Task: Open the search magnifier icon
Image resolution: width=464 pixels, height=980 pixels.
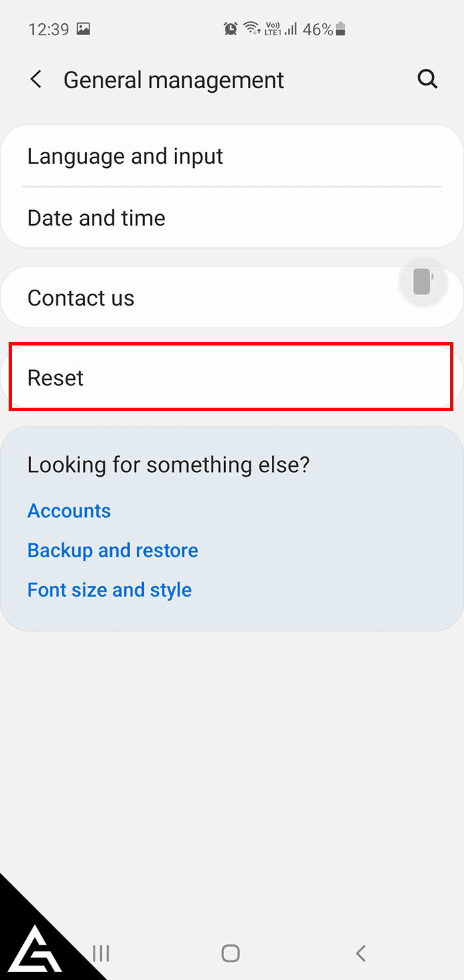Action: (x=428, y=80)
